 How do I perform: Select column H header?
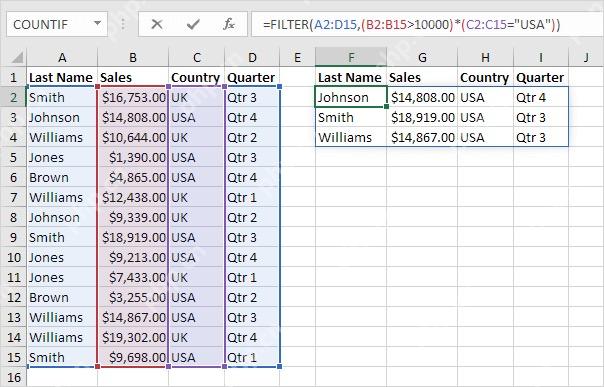point(485,57)
